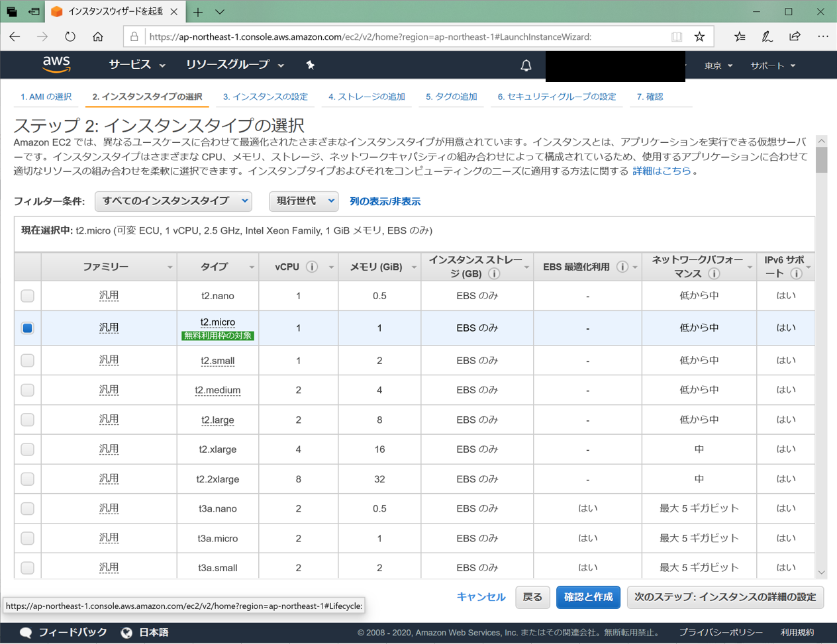This screenshot has width=837, height=644.
Task: Open the 現行世代 generation dropdown
Action: pos(303,201)
